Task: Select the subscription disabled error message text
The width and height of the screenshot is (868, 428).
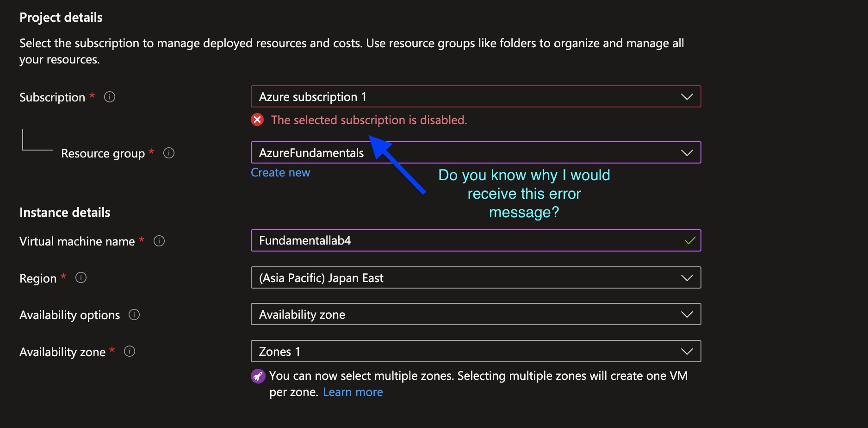Action: pos(369,120)
